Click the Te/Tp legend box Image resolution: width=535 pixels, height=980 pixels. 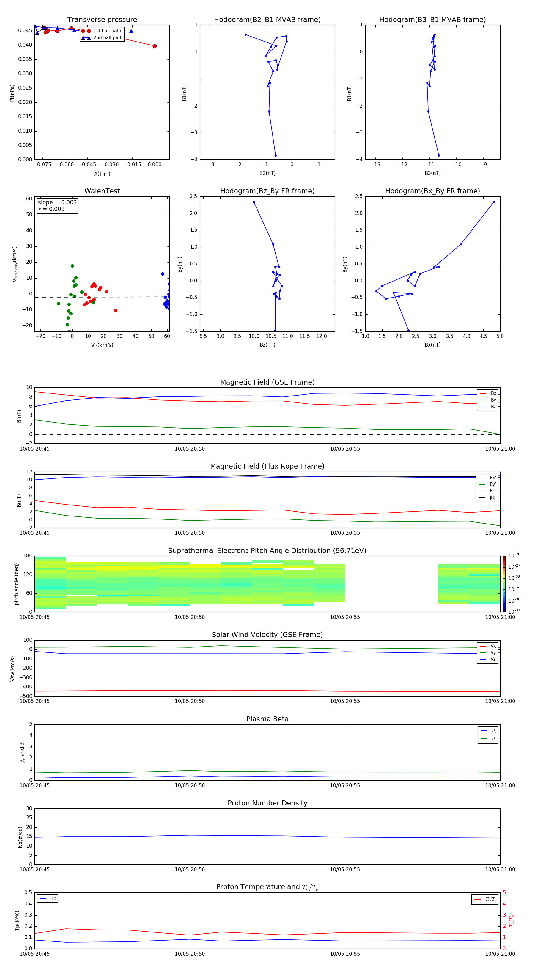485,899
